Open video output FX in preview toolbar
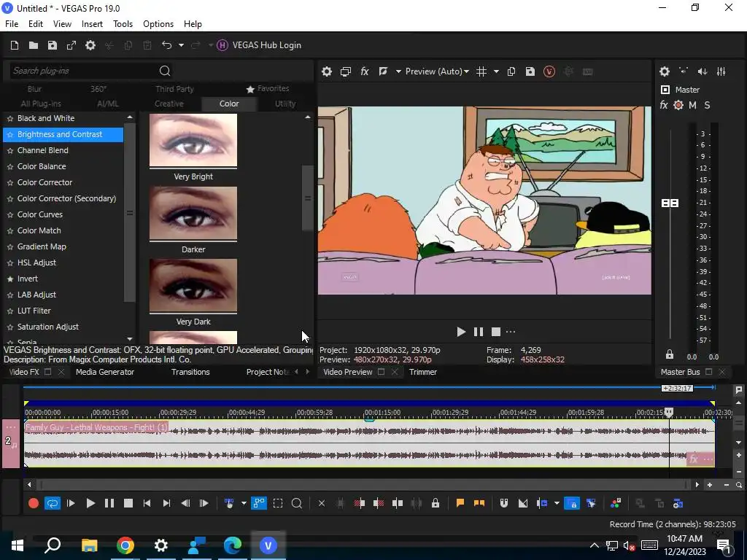Screen dimensions: 747x560 click(365, 71)
